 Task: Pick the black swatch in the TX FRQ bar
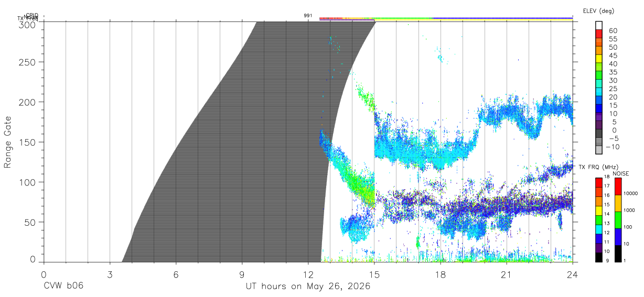[599, 257]
